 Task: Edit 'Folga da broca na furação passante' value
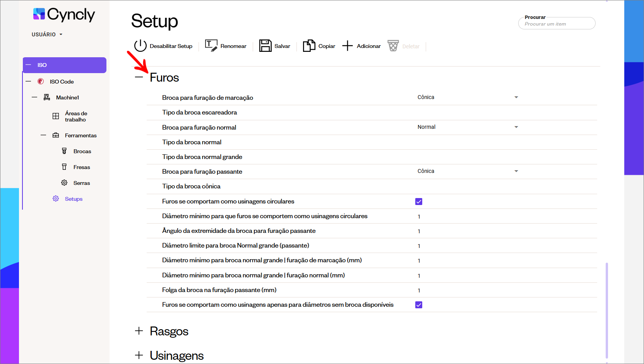419,290
